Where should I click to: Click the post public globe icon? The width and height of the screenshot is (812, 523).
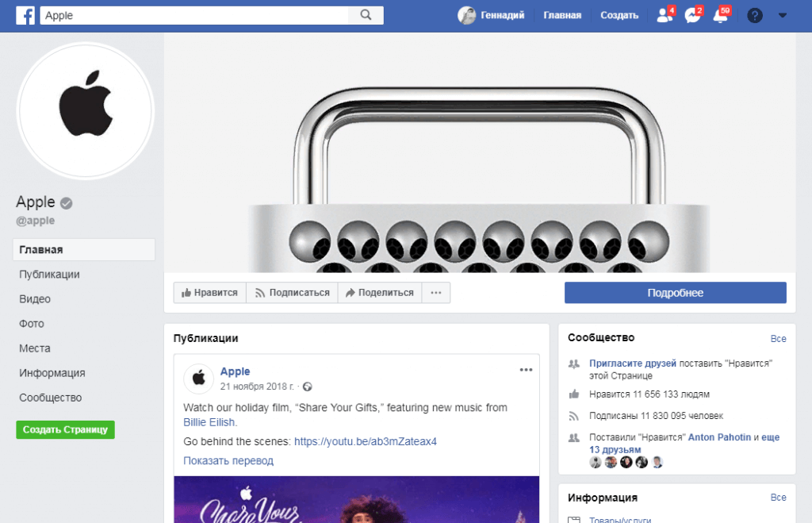coord(308,386)
